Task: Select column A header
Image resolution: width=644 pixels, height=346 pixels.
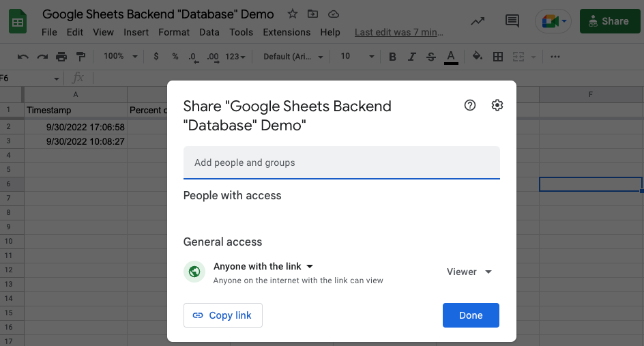Action: click(76, 94)
